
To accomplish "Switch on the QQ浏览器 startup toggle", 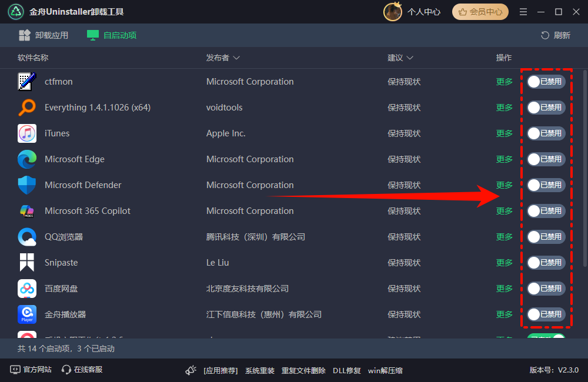I will point(545,237).
